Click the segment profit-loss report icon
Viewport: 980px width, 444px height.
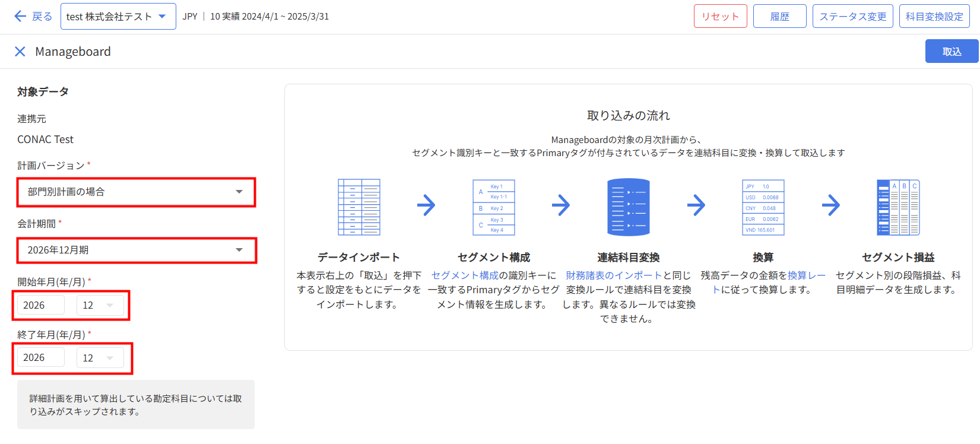897,207
